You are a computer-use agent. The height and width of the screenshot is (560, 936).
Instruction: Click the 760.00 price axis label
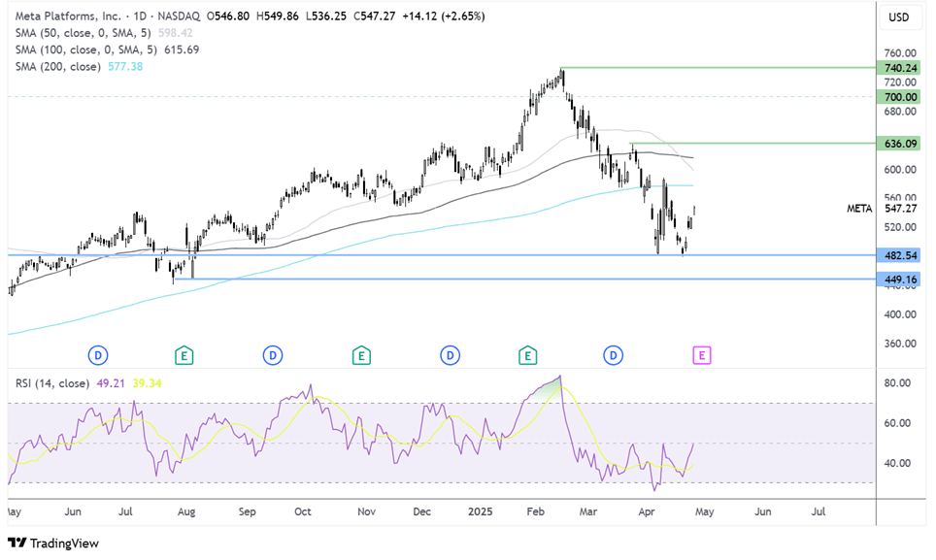(900, 53)
